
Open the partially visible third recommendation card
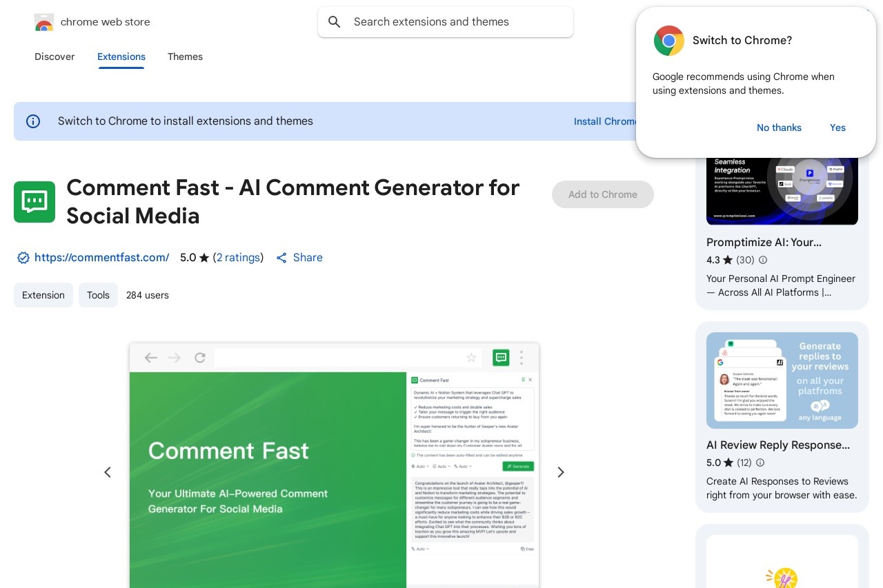pyautogui.click(x=782, y=556)
